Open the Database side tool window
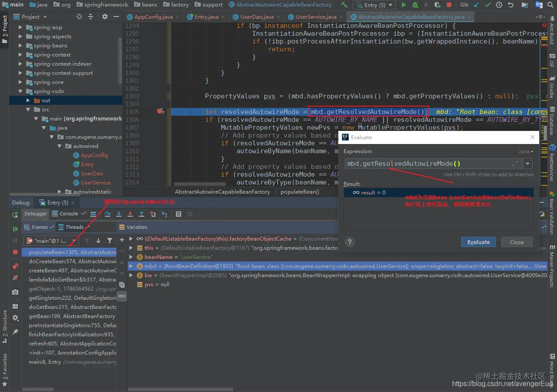 point(552,121)
